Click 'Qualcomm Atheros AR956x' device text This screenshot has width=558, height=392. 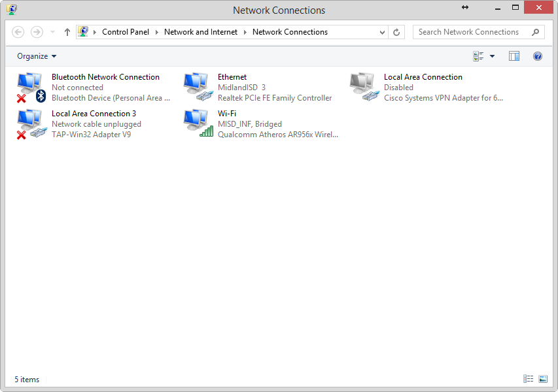pyautogui.click(x=278, y=135)
